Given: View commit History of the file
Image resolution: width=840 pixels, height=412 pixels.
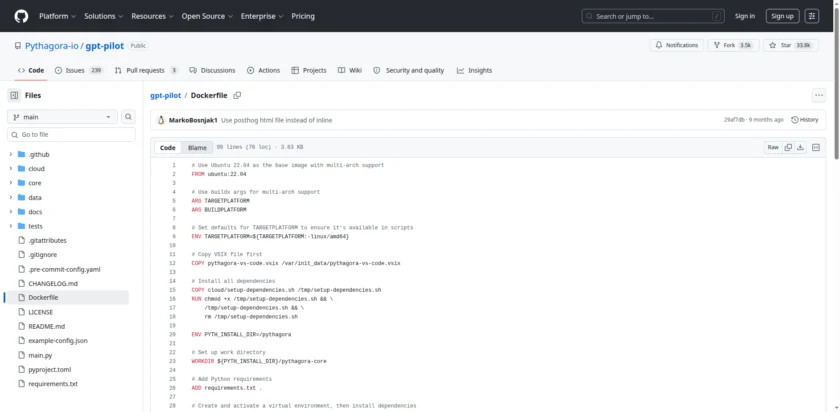Looking at the screenshot, I should coord(805,120).
